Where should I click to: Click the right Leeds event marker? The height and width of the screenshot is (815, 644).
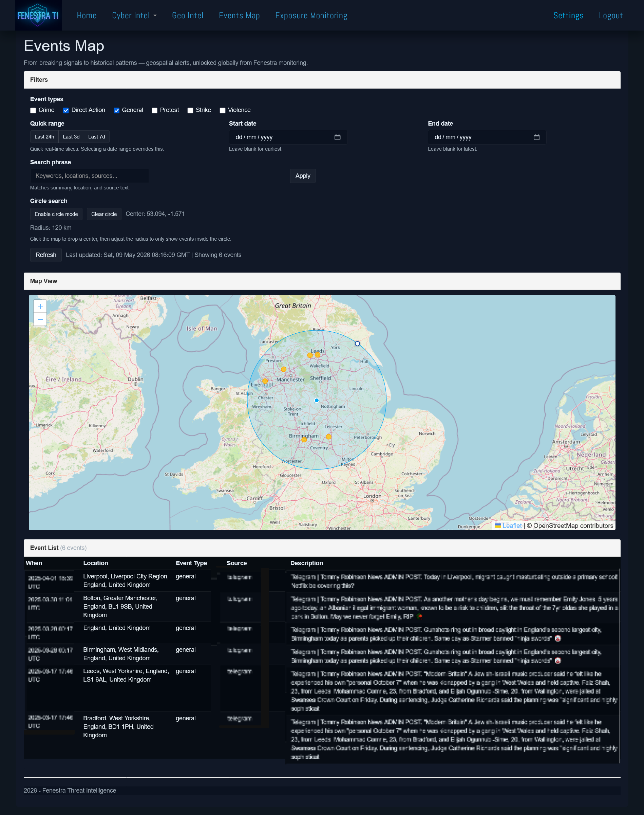click(x=318, y=354)
